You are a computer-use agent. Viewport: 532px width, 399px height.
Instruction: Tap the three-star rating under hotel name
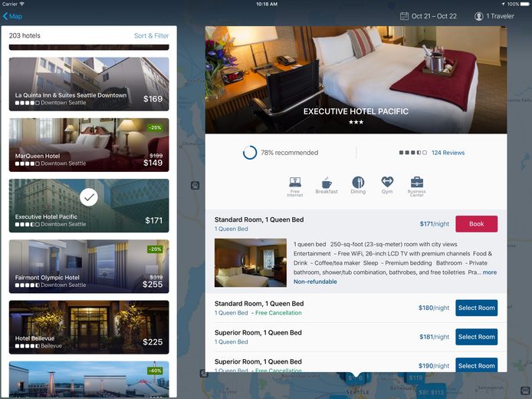(356, 122)
